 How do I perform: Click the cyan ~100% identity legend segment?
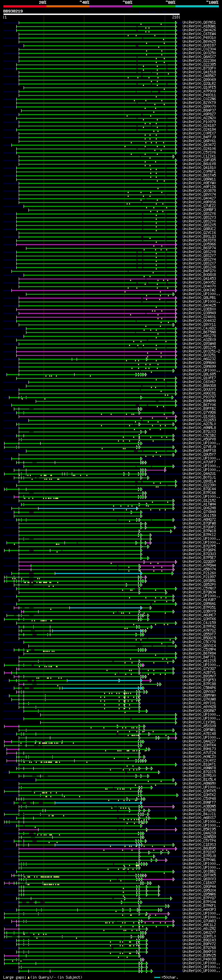coord(197,6)
